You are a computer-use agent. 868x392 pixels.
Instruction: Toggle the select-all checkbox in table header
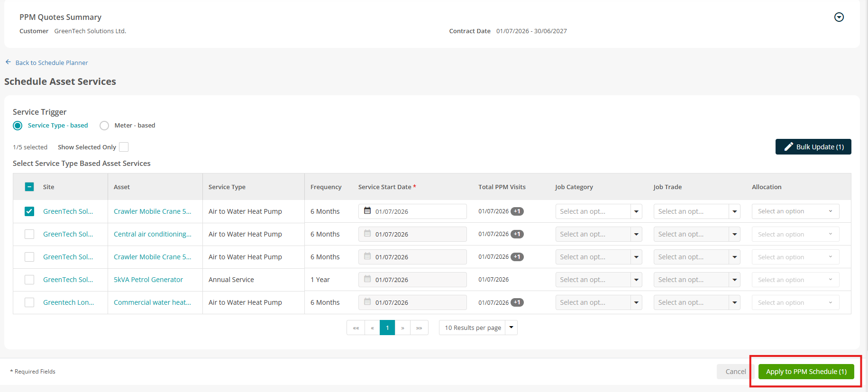click(x=29, y=187)
